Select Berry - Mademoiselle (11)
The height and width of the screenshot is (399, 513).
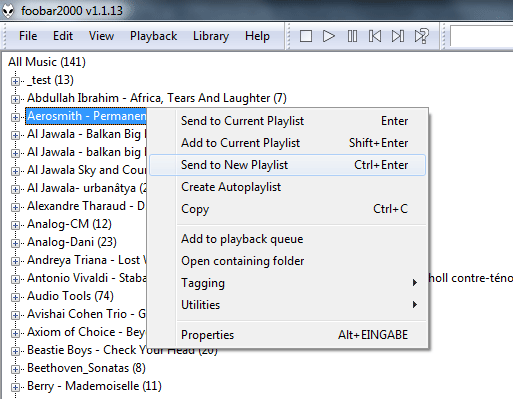click(x=94, y=386)
